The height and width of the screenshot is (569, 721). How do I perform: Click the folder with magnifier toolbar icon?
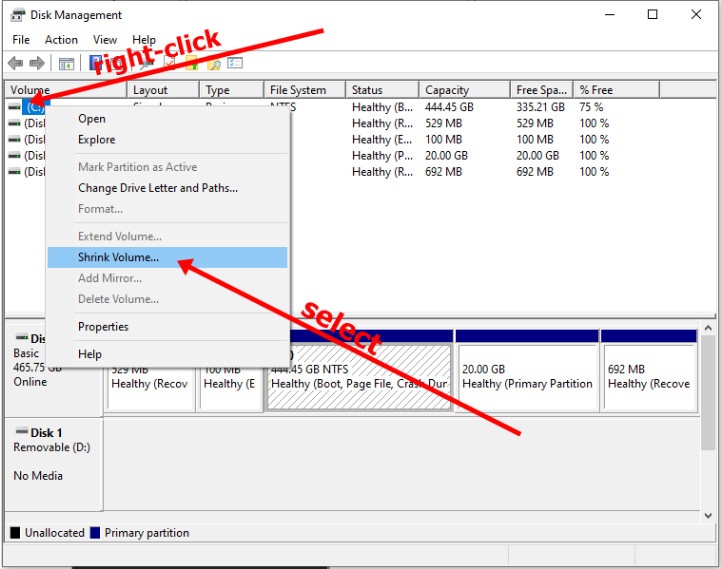(x=214, y=63)
